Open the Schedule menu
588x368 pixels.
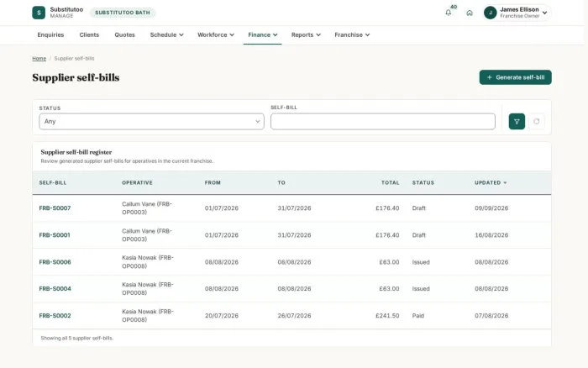click(167, 35)
